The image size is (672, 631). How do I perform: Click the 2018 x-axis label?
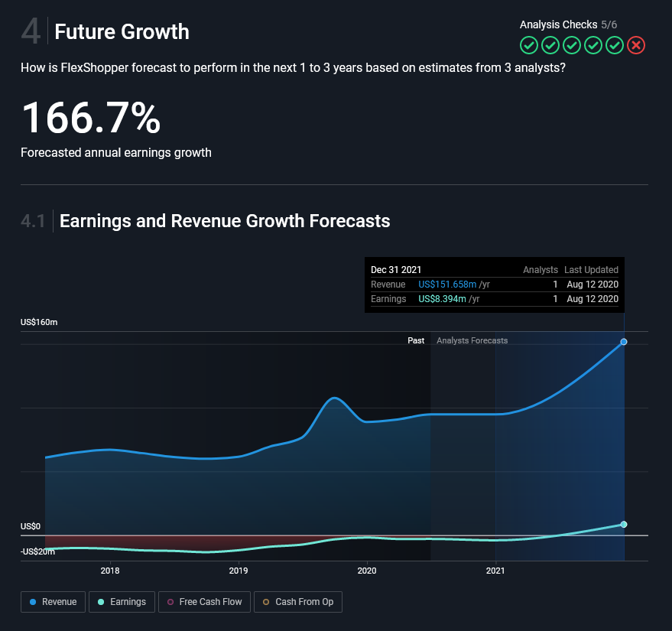tap(110, 571)
